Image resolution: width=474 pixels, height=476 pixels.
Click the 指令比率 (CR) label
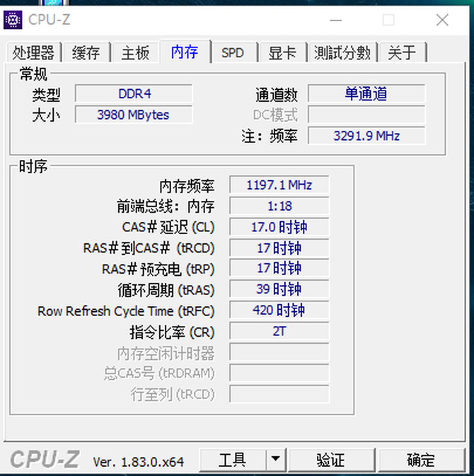point(172,332)
